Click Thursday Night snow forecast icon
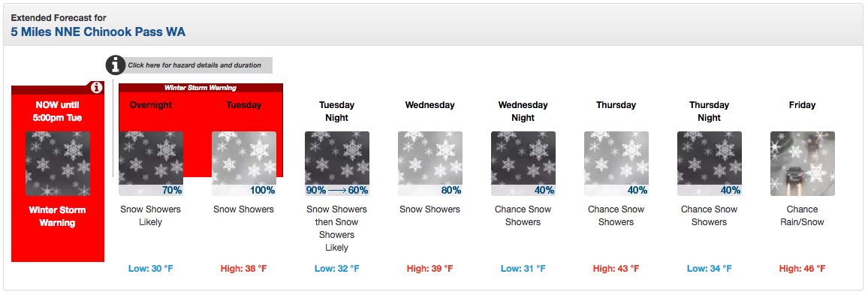The image size is (868, 295). point(709,164)
